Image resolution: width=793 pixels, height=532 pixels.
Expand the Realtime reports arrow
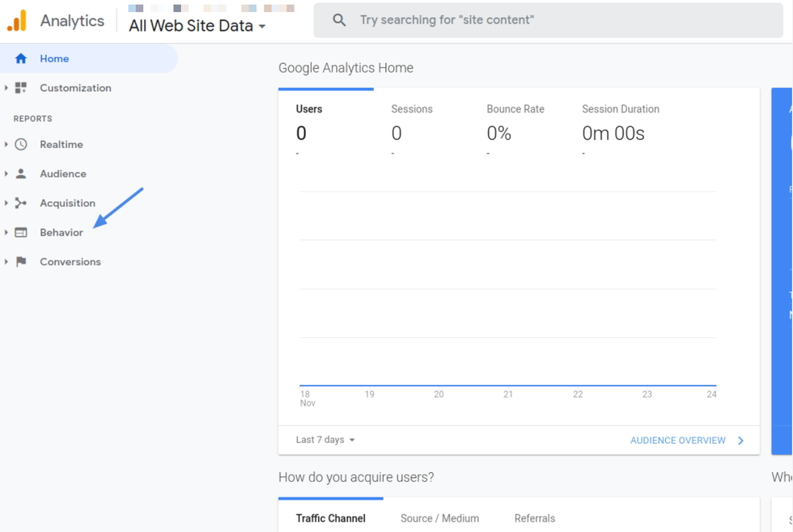(x=6, y=145)
